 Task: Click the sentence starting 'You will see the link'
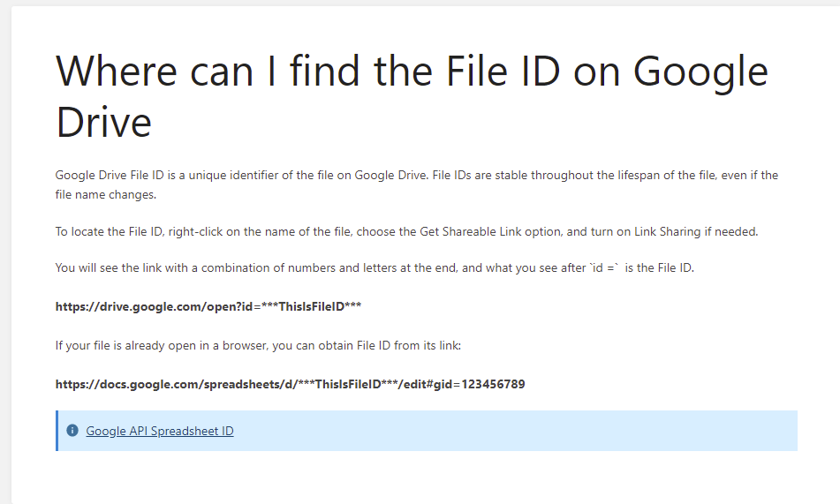(x=375, y=267)
